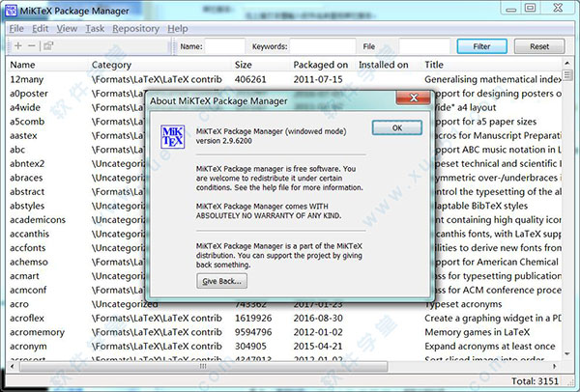580x392 pixels.
Task: Click the vertical scrollbar down arrow
Action: tap(567, 354)
